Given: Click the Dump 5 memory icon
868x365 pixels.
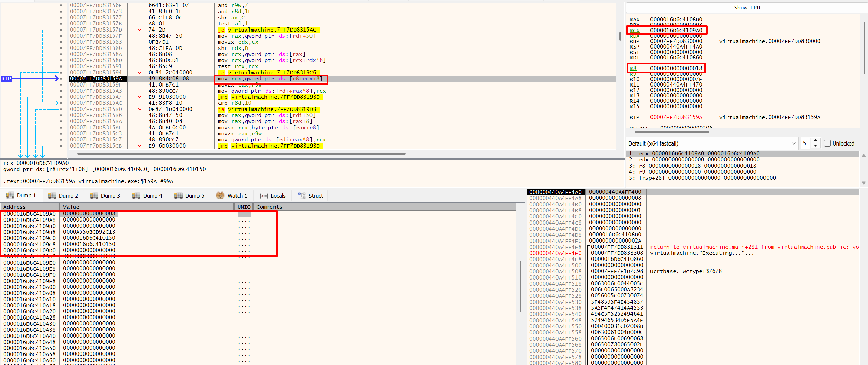Looking at the screenshot, I should pyautogui.click(x=178, y=196).
